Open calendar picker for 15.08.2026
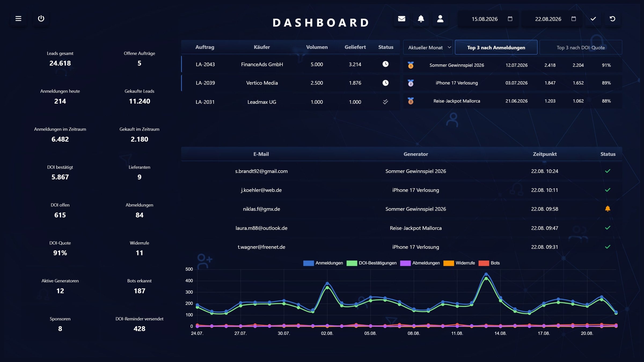The height and width of the screenshot is (362, 644). [x=510, y=19]
